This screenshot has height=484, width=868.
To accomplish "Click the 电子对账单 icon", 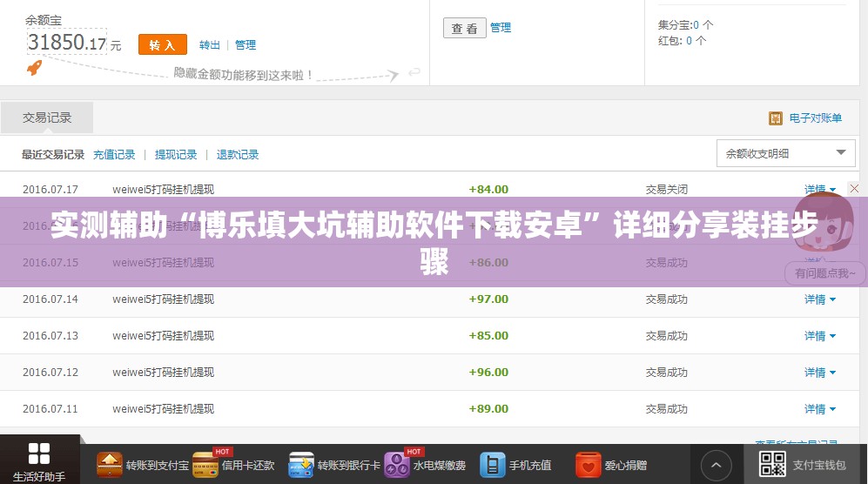I will click(776, 118).
